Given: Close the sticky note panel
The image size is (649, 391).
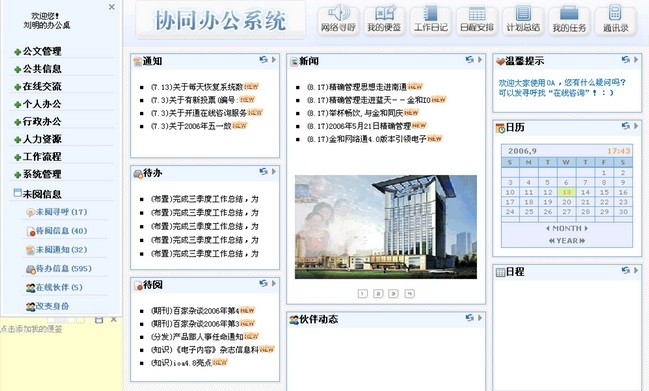Looking at the screenshot, I should pyautogui.click(x=114, y=320).
